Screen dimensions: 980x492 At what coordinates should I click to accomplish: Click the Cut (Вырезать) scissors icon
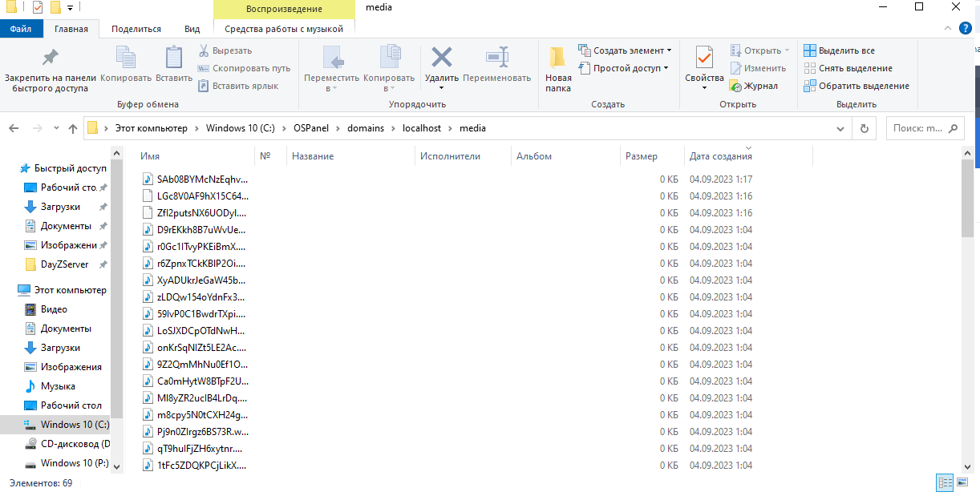tap(205, 50)
